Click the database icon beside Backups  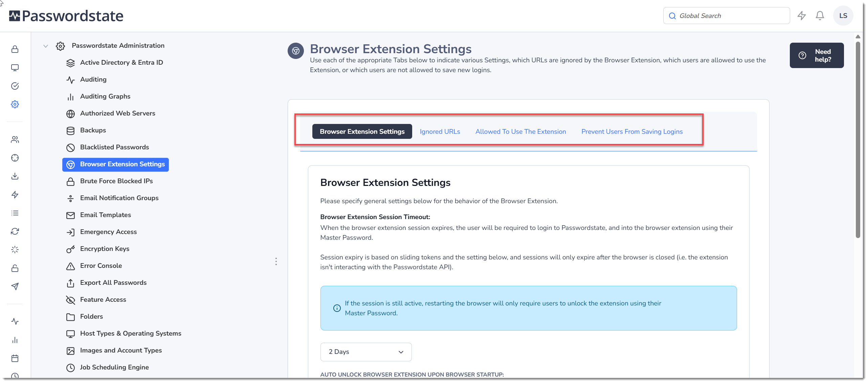click(x=70, y=131)
